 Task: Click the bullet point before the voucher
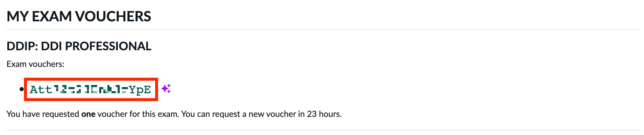pos(21,89)
